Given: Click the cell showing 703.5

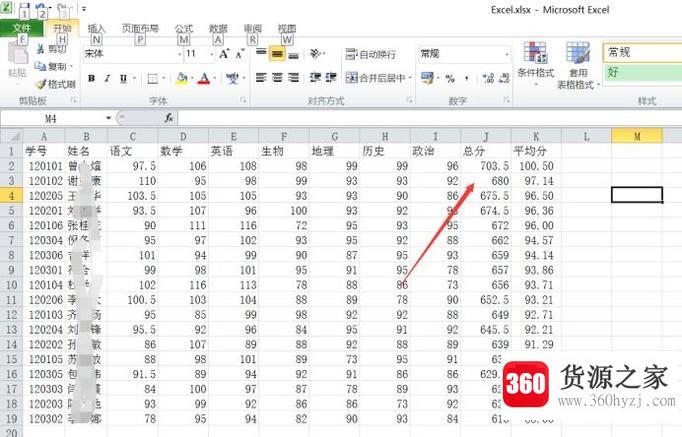Looking at the screenshot, I should 486,166.
